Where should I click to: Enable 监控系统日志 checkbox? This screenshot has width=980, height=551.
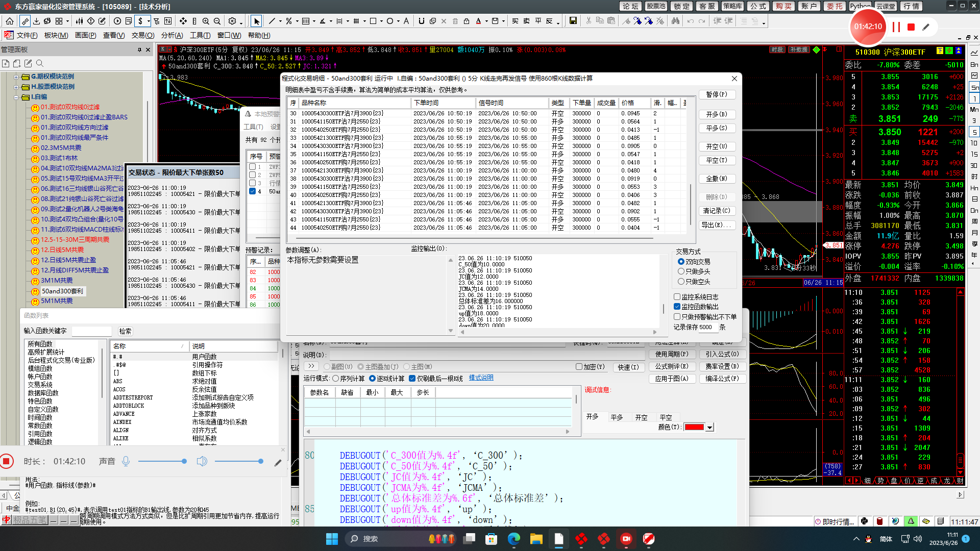coord(677,297)
